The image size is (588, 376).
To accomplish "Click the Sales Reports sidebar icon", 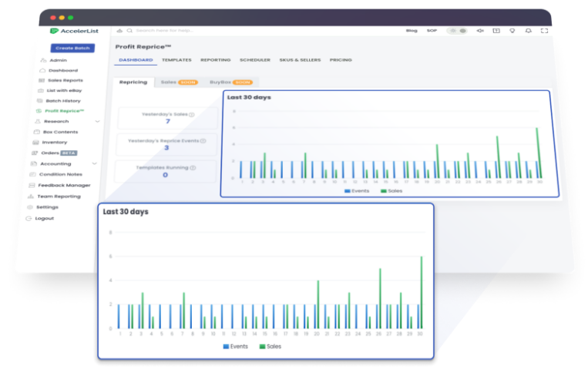I will pos(42,80).
